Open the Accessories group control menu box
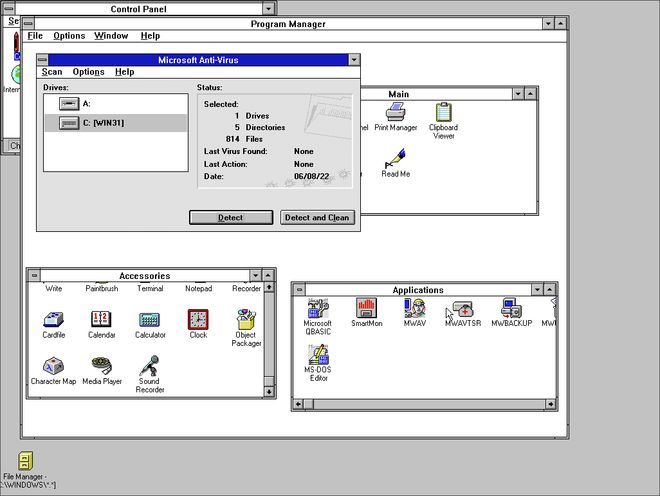 (x=33, y=276)
